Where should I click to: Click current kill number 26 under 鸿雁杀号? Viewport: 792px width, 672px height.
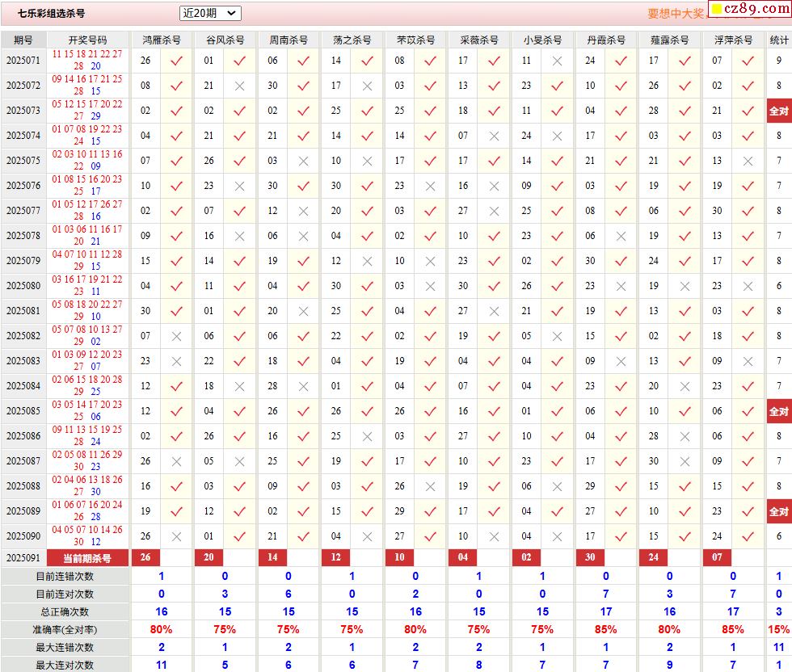[145, 557]
